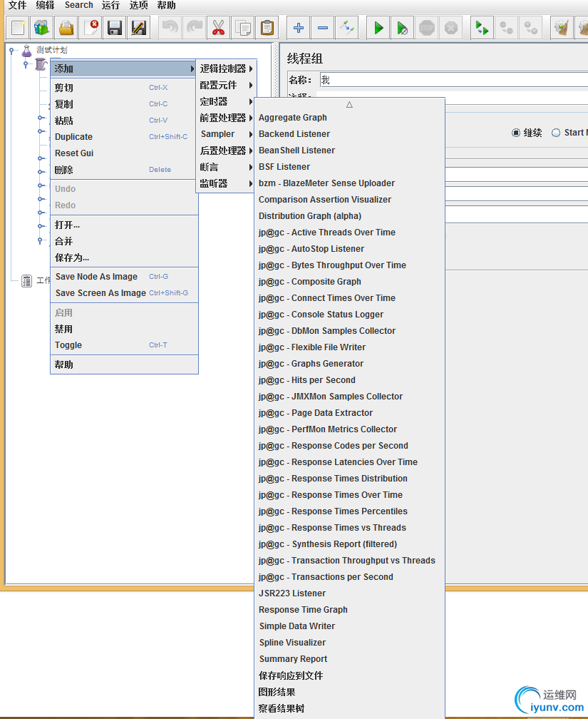Expand the 定时器 submenu

pos(227,101)
